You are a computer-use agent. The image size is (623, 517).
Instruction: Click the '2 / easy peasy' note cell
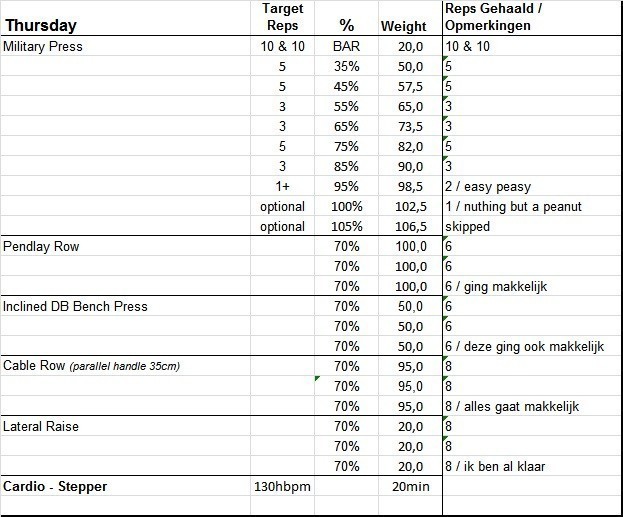click(x=488, y=186)
